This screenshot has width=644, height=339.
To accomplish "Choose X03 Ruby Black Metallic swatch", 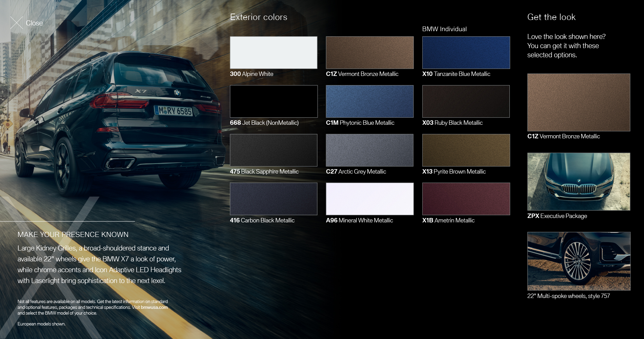I will pyautogui.click(x=466, y=101).
